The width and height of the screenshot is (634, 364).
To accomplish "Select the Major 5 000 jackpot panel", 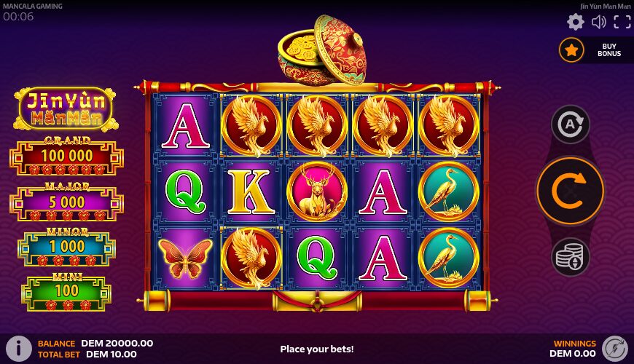I will [67, 202].
